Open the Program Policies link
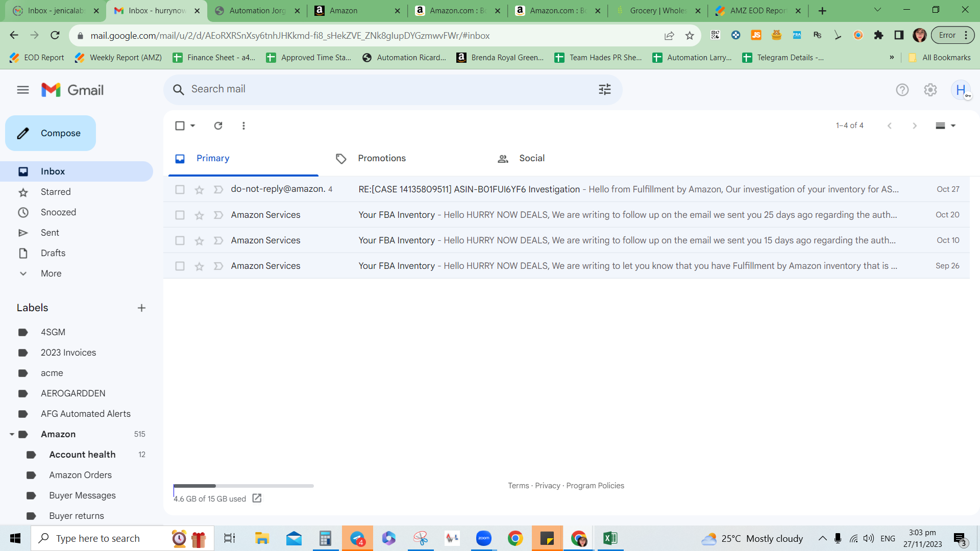The height and width of the screenshot is (551, 980). (x=595, y=486)
